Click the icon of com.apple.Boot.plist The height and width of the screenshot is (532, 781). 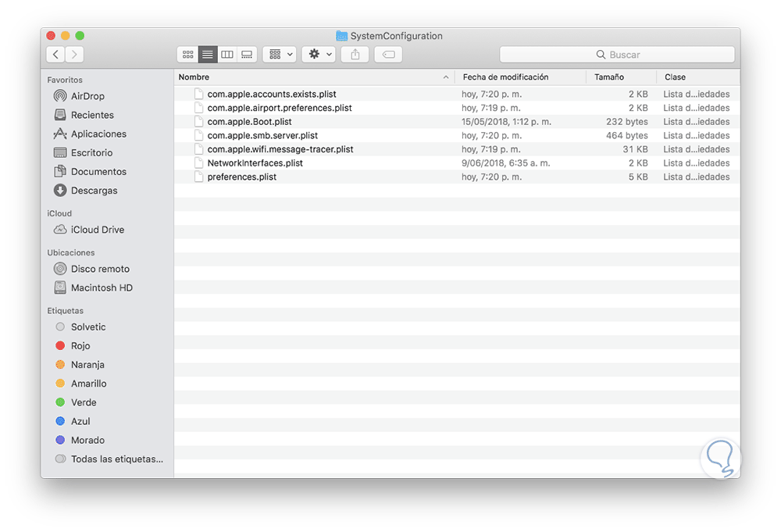coord(198,122)
